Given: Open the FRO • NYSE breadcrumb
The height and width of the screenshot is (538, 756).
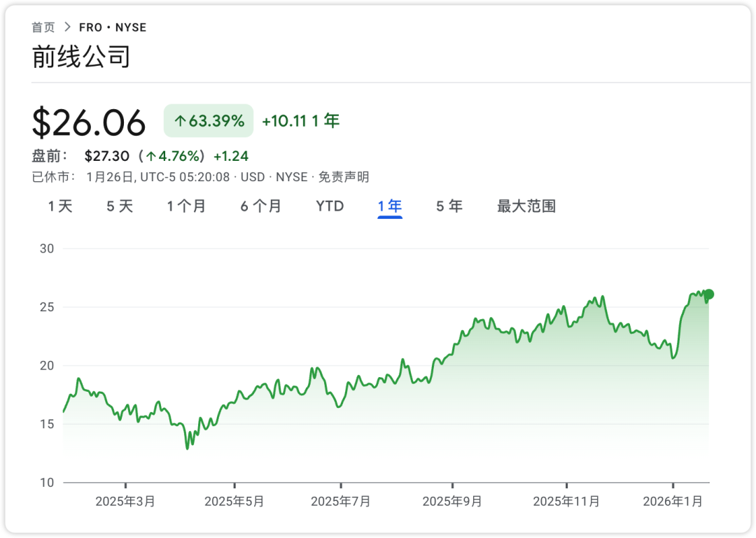Looking at the screenshot, I should tap(113, 27).
